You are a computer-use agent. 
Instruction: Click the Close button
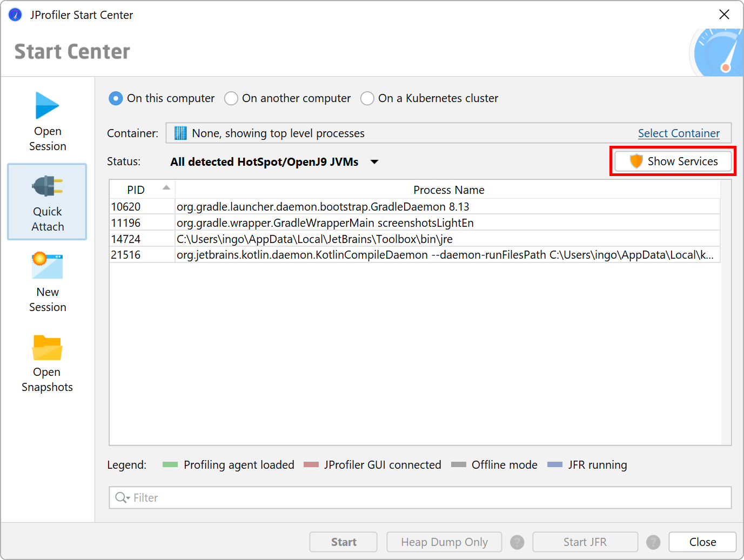coord(702,542)
